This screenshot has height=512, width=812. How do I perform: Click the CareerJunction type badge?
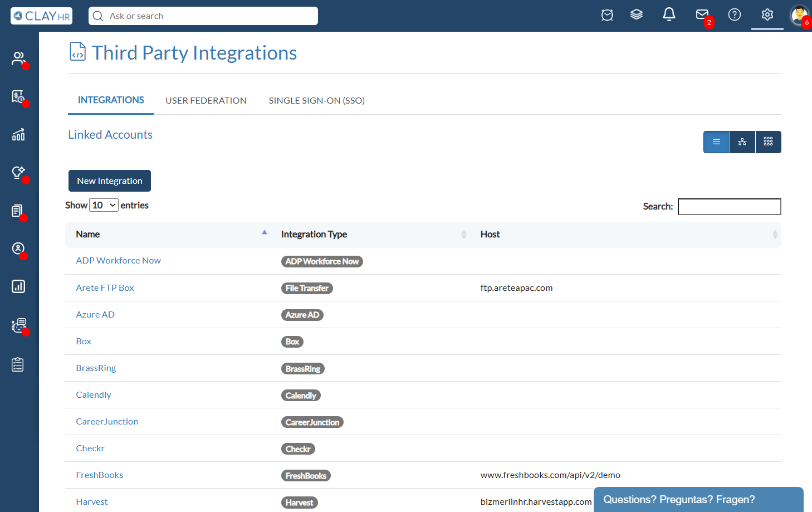pyautogui.click(x=312, y=422)
